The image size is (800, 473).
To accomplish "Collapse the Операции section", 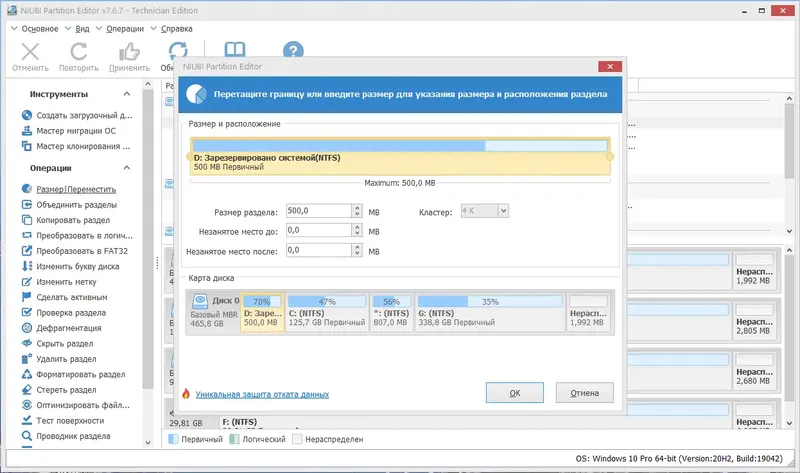I will click(127, 168).
